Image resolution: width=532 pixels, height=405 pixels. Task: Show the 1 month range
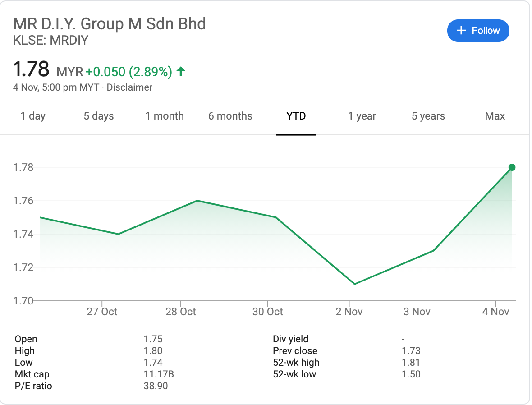click(165, 116)
